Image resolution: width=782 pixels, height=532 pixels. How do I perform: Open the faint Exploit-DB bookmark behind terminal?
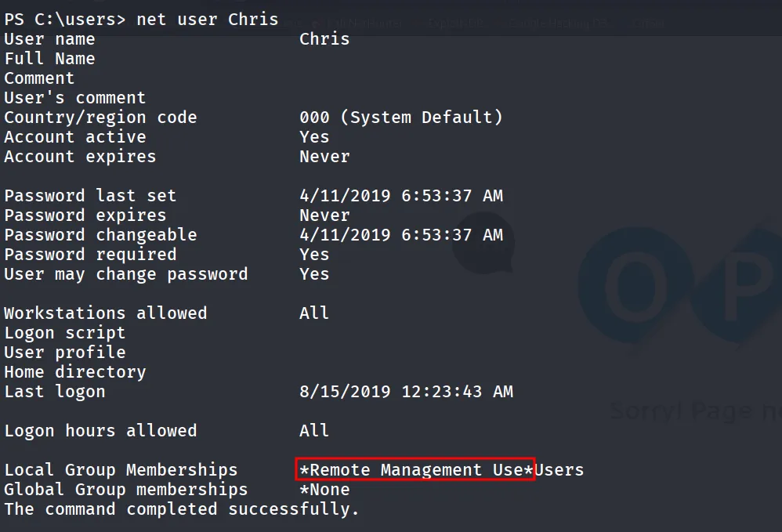coord(455,23)
